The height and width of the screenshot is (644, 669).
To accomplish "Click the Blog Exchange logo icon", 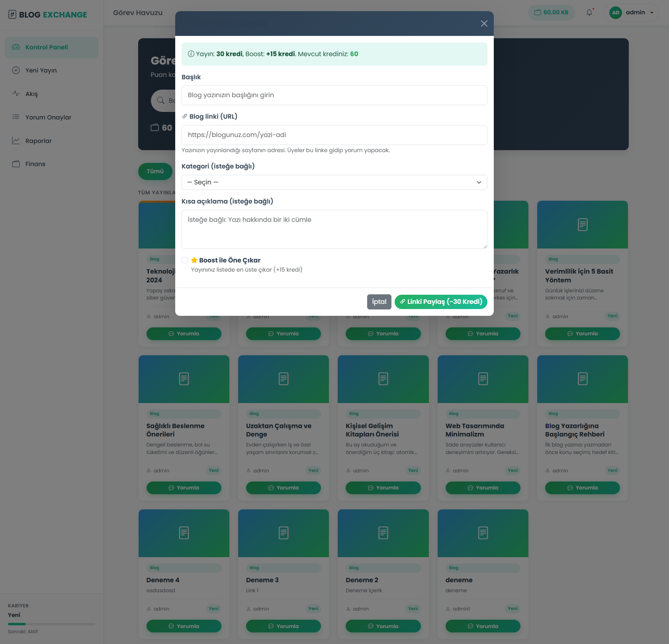I will tap(12, 15).
